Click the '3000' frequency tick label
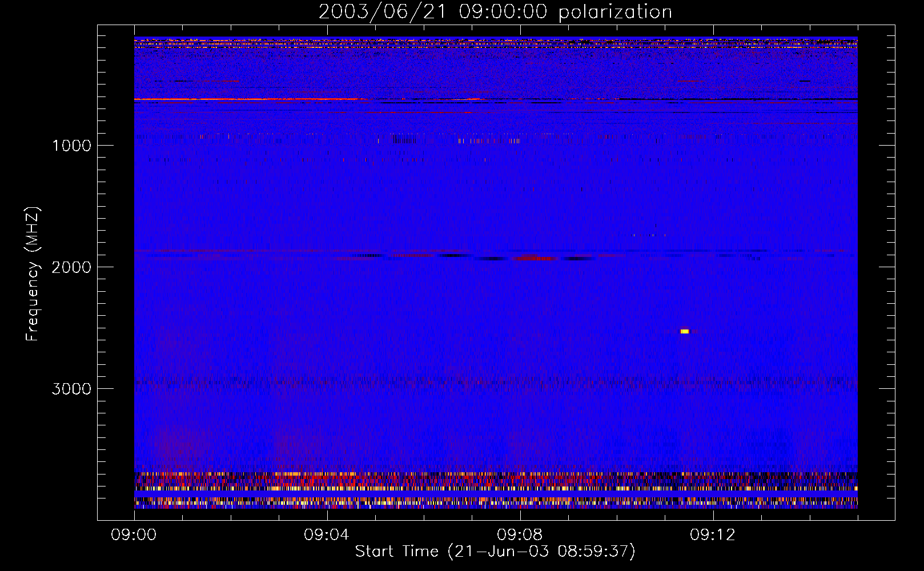This screenshot has width=924, height=571. click(72, 389)
